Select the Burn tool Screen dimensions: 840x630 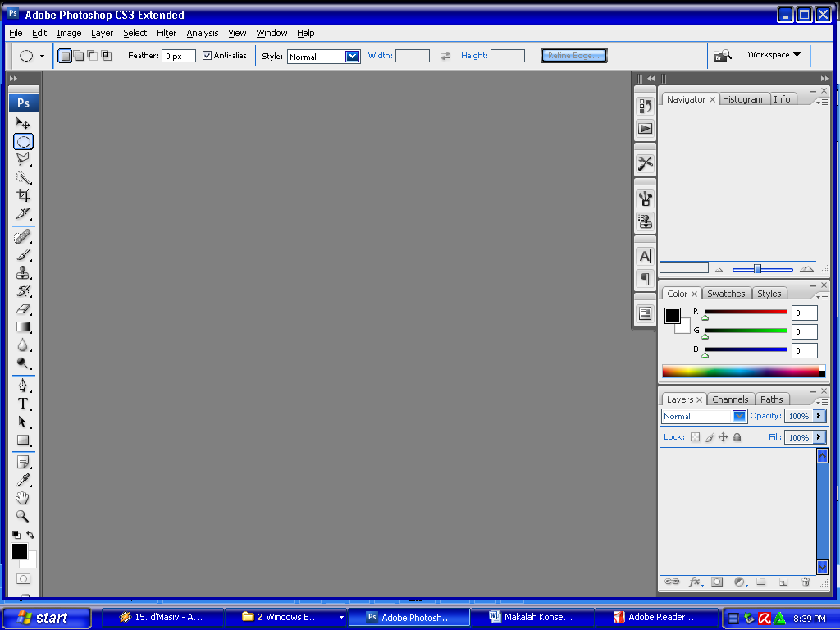(23, 363)
